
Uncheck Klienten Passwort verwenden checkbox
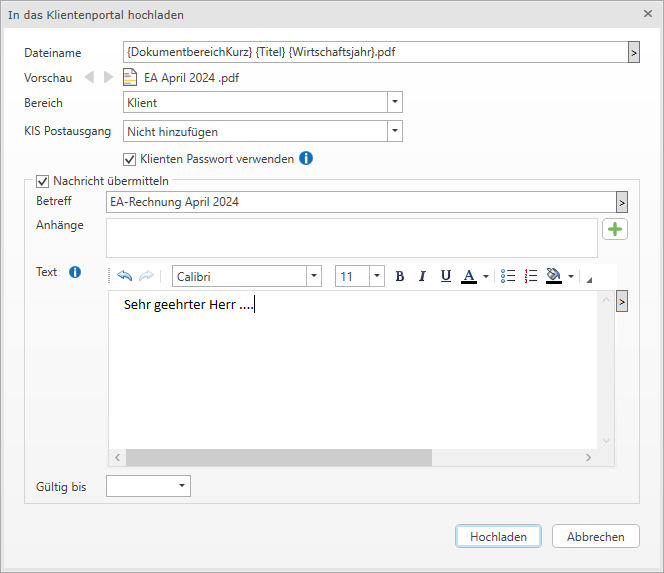(x=129, y=159)
